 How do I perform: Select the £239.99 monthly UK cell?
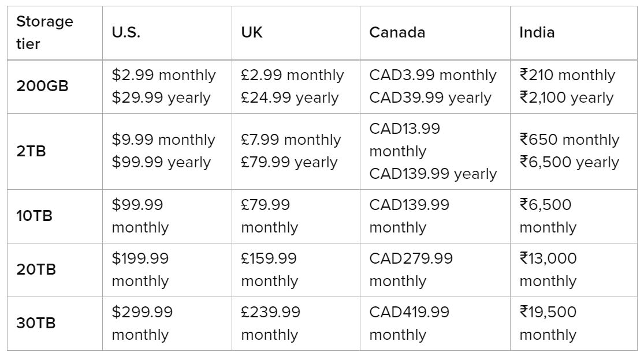click(x=270, y=323)
